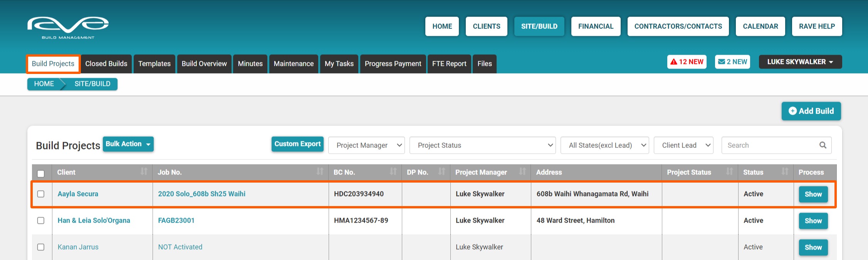Screen dimensions: 868x260
Task: Open the 12 NEW alerts badge
Action: tap(687, 62)
